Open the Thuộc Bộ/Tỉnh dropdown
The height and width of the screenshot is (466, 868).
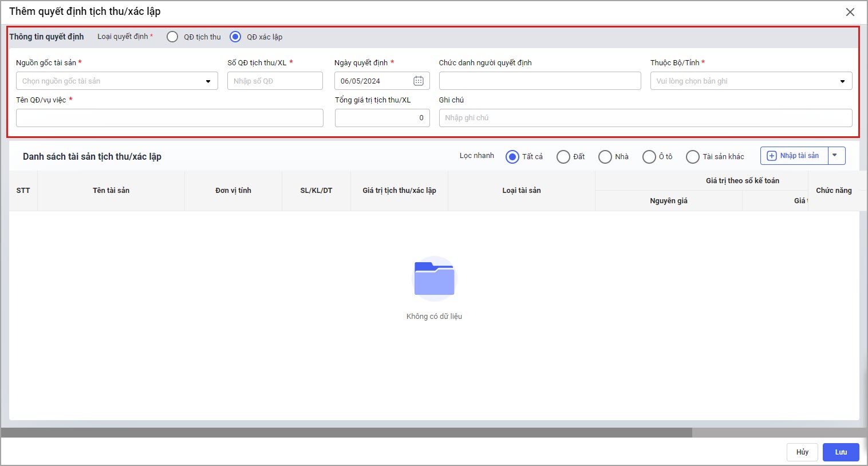(x=751, y=81)
